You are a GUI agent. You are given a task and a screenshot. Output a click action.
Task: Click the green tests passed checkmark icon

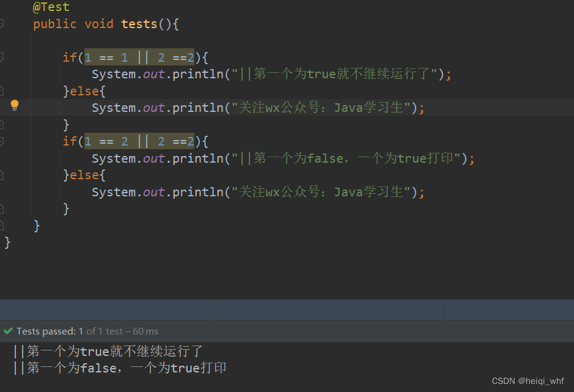pos(8,331)
